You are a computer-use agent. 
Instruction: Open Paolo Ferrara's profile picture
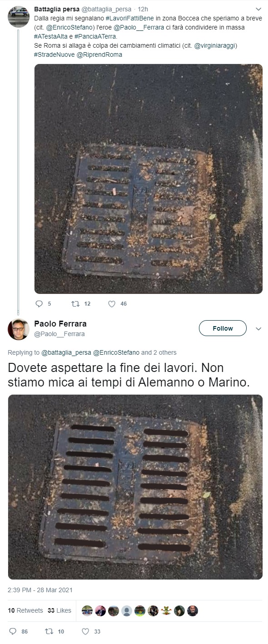(19, 329)
